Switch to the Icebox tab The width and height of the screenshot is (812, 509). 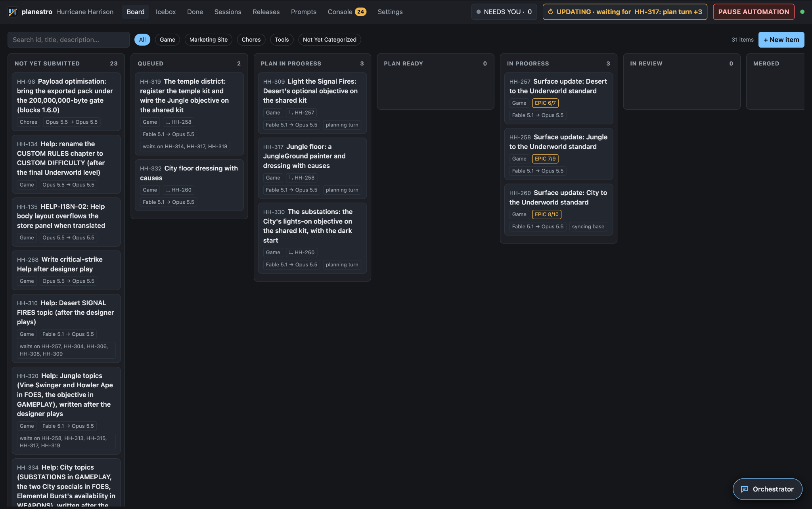pyautogui.click(x=166, y=12)
